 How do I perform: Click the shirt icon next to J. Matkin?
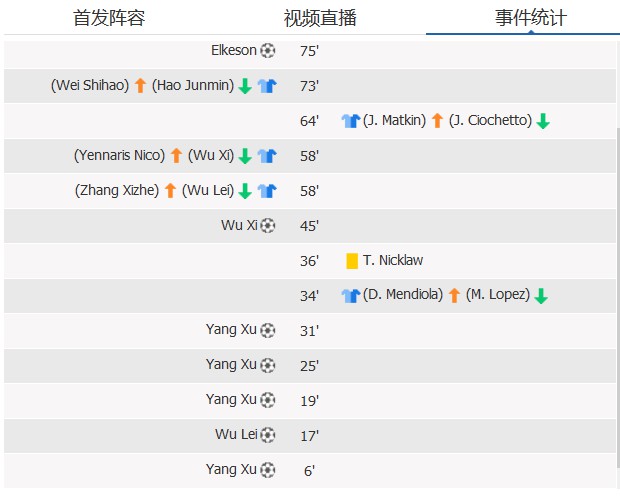[351, 121]
